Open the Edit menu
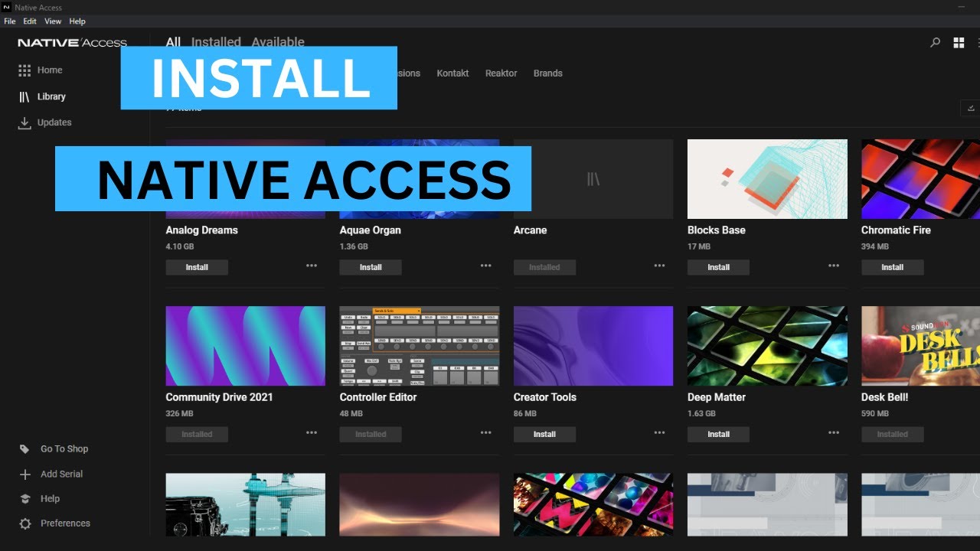 (x=30, y=21)
